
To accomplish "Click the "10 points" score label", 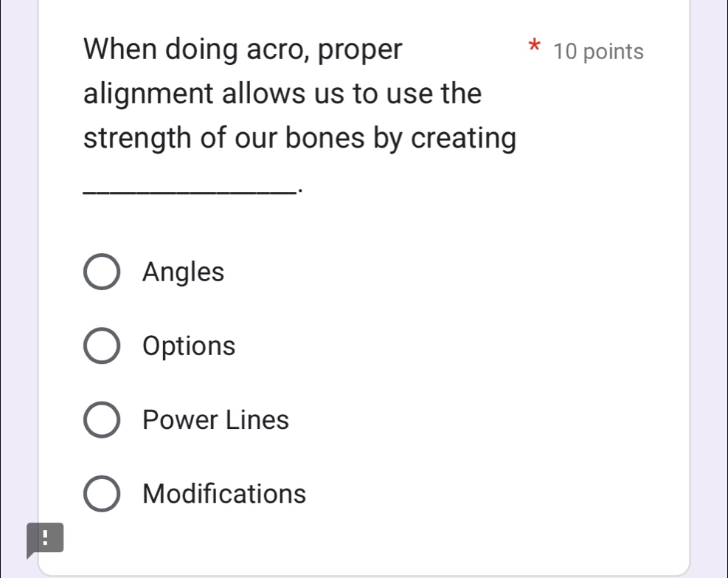I will tap(598, 52).
